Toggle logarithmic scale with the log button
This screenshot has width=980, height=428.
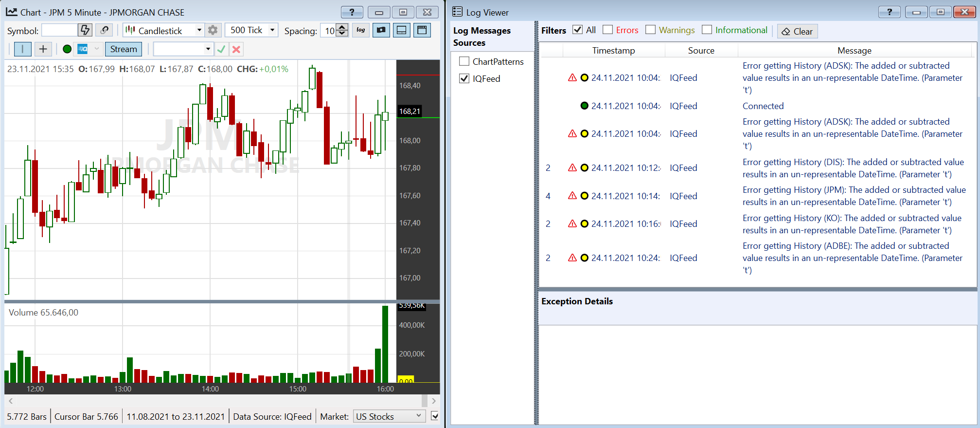click(x=361, y=30)
